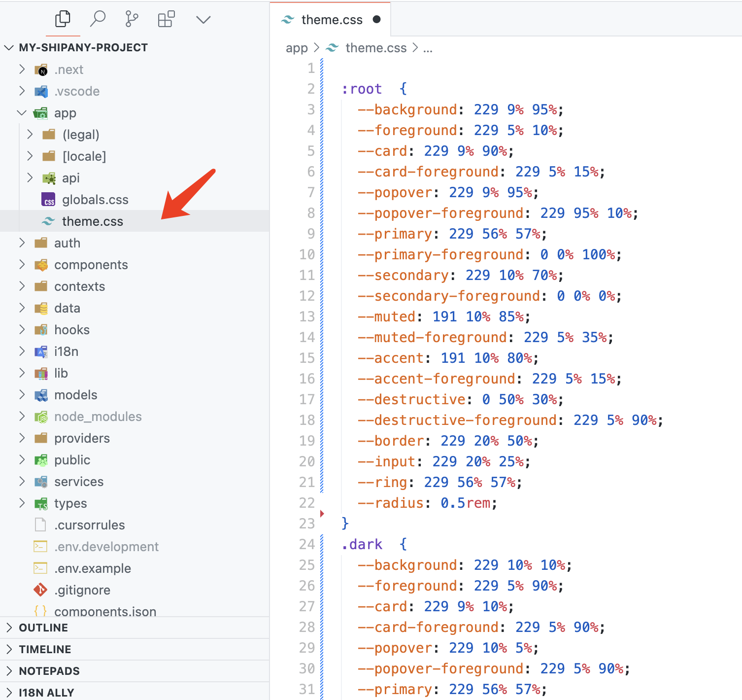Collapse the MY-SHIPANY-PROJECT root section
The image size is (742, 700).
[x=9, y=47]
